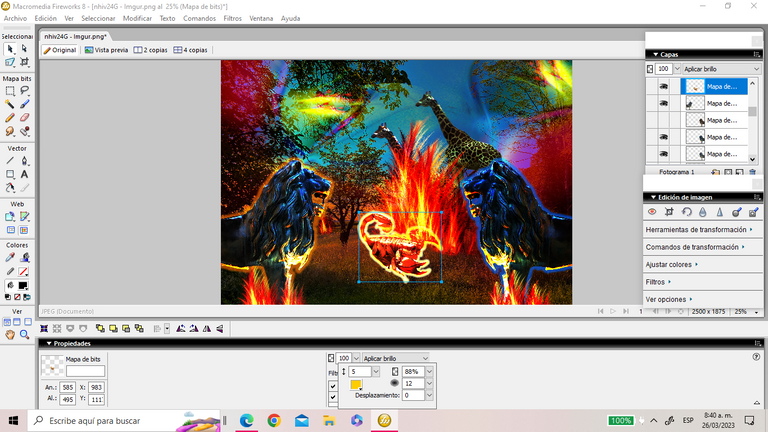This screenshot has height=432, width=768.
Task: Select the Scale tool
Action: 10,62
